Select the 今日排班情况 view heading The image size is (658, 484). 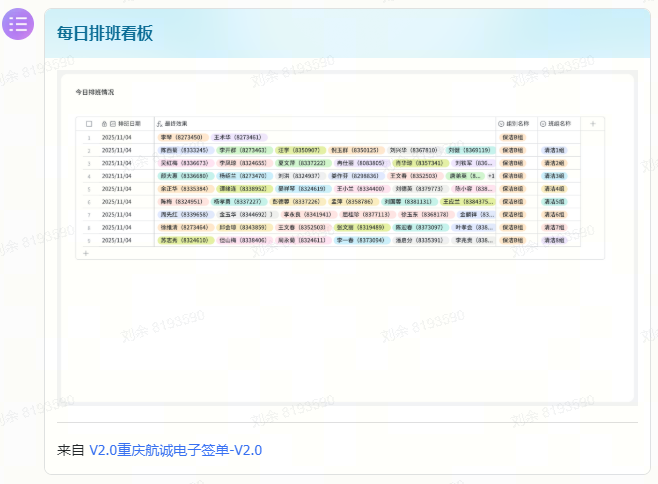point(95,91)
